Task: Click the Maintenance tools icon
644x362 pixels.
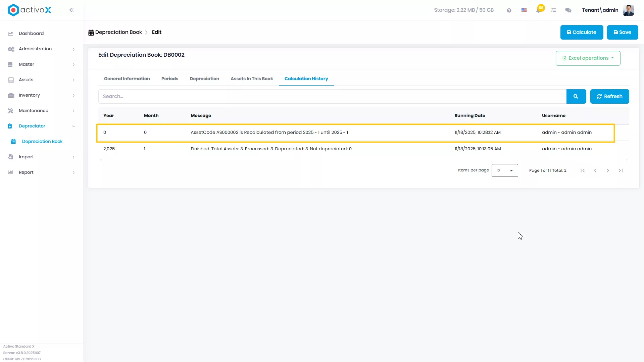Action: [x=10, y=111]
